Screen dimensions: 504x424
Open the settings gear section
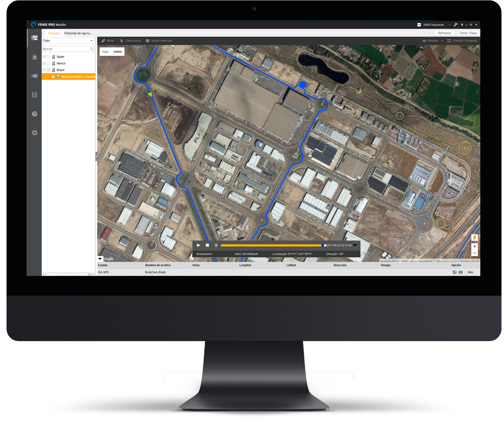35,133
